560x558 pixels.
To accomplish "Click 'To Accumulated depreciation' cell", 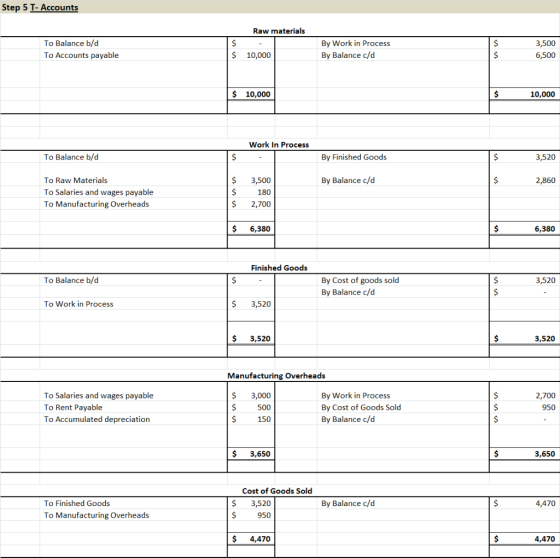I will click(97, 419).
